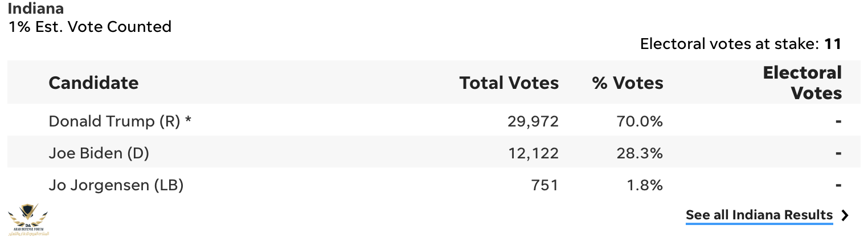868x237 pixels.
Task: Click the % Votes column header
Action: (x=628, y=83)
